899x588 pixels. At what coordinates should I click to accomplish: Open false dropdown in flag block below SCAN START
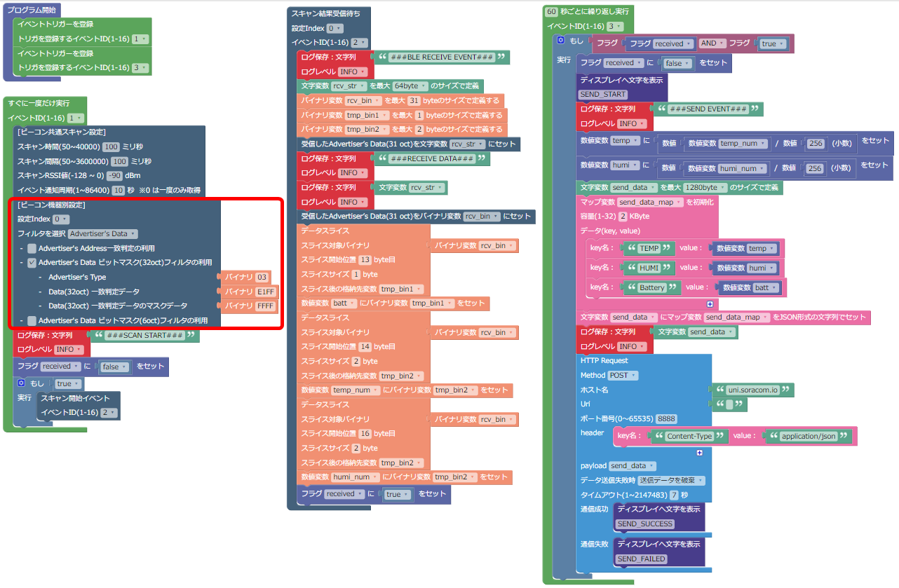coord(114,367)
